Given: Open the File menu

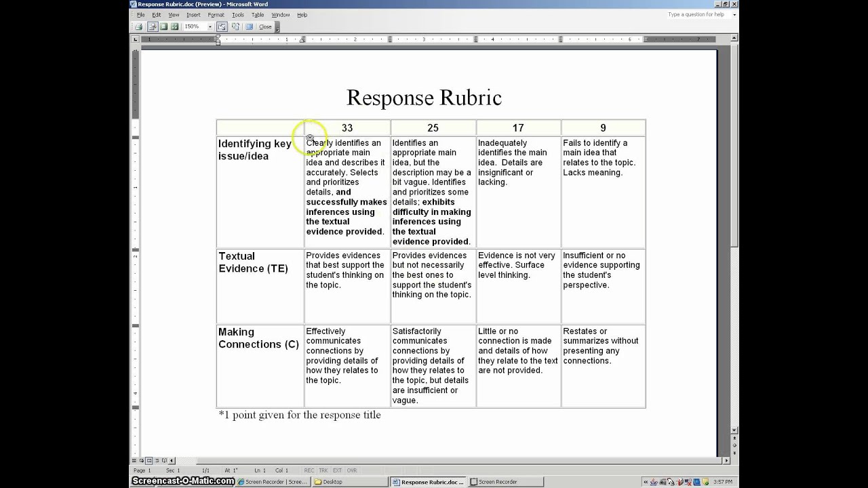Looking at the screenshot, I should [x=141, y=15].
